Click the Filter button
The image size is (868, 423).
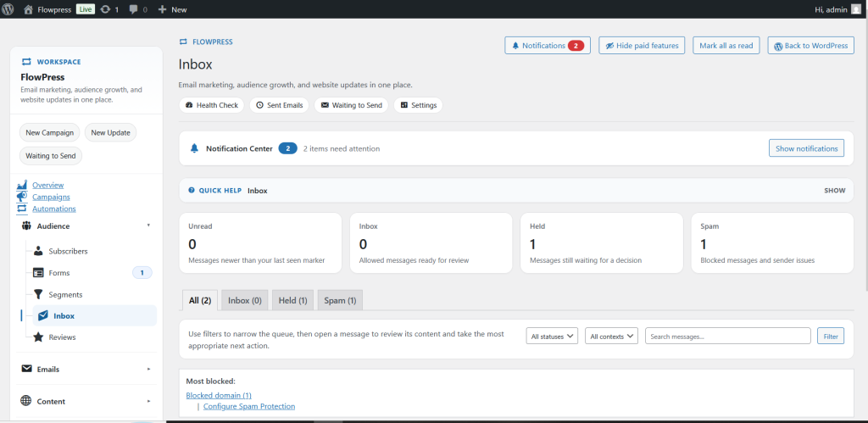click(x=831, y=336)
